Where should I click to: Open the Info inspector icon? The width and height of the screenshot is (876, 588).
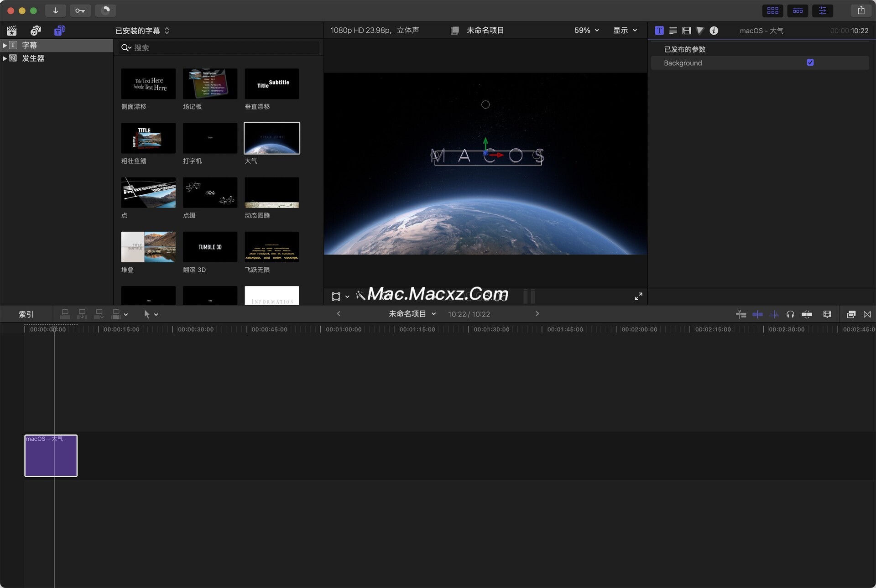click(x=714, y=31)
